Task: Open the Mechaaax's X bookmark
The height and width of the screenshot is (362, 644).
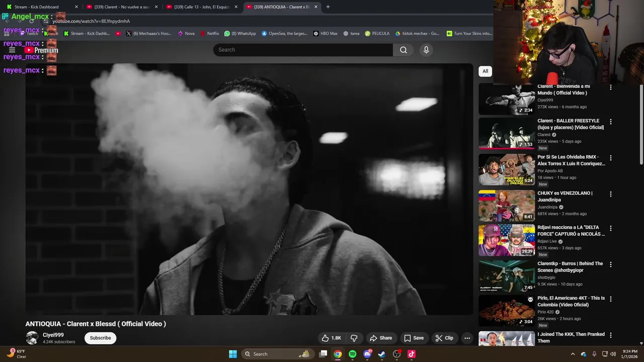Action: click(149, 33)
